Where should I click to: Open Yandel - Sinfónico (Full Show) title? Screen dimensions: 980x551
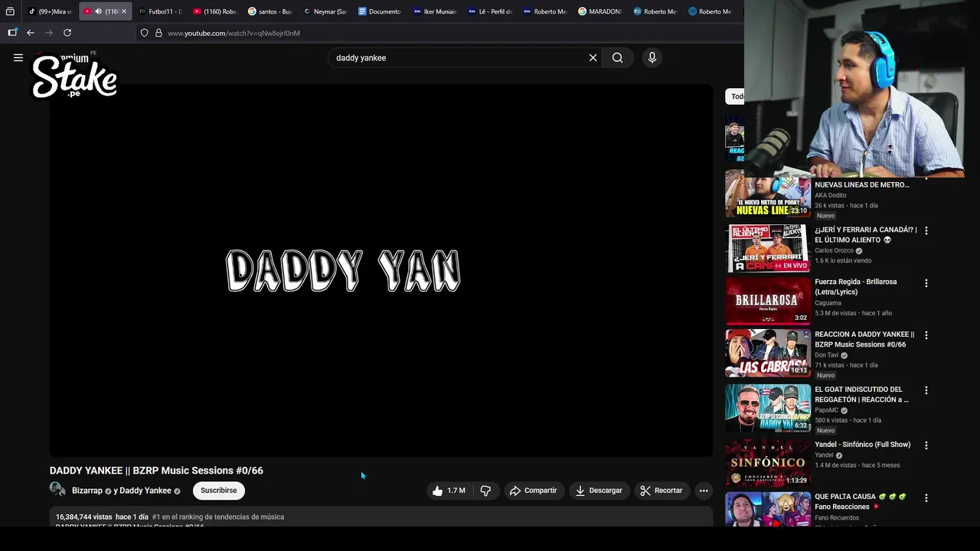(863, 445)
